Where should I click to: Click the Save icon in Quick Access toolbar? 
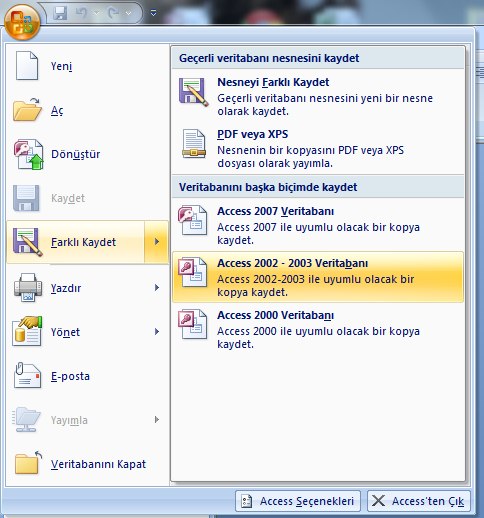point(60,13)
